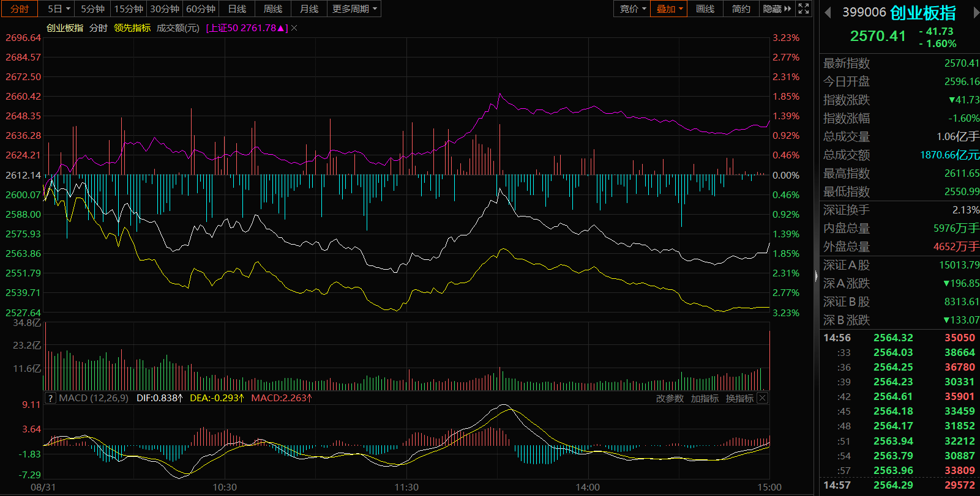980x496 pixels.
Task: Switch to the 5分钟 chart tab
Action: click(x=93, y=9)
